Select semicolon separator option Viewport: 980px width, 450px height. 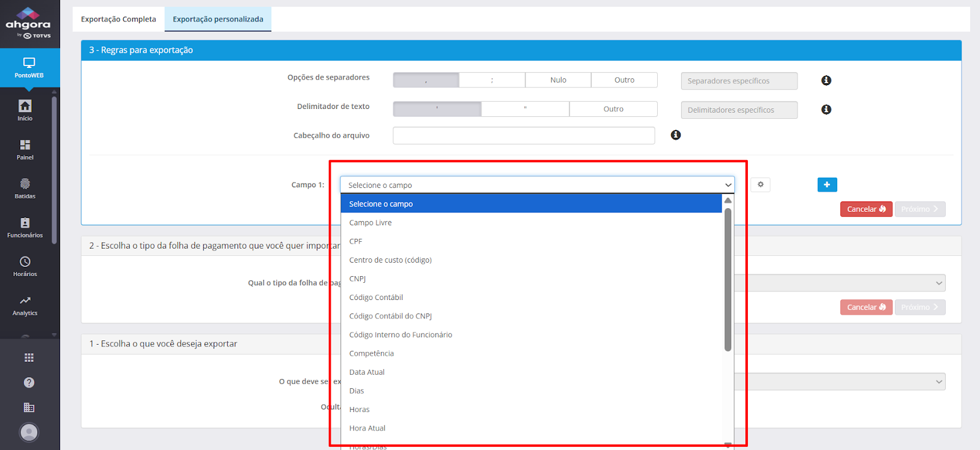pyautogui.click(x=492, y=80)
